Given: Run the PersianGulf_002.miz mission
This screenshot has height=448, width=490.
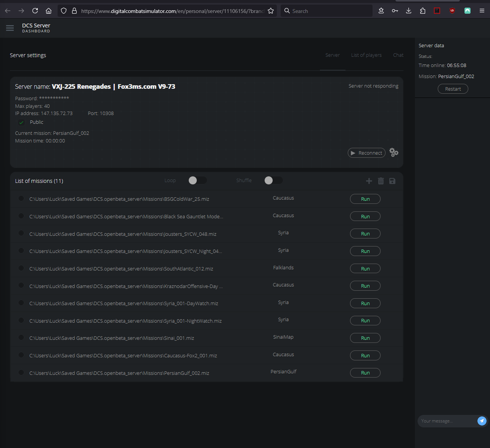Looking at the screenshot, I should [365, 373].
